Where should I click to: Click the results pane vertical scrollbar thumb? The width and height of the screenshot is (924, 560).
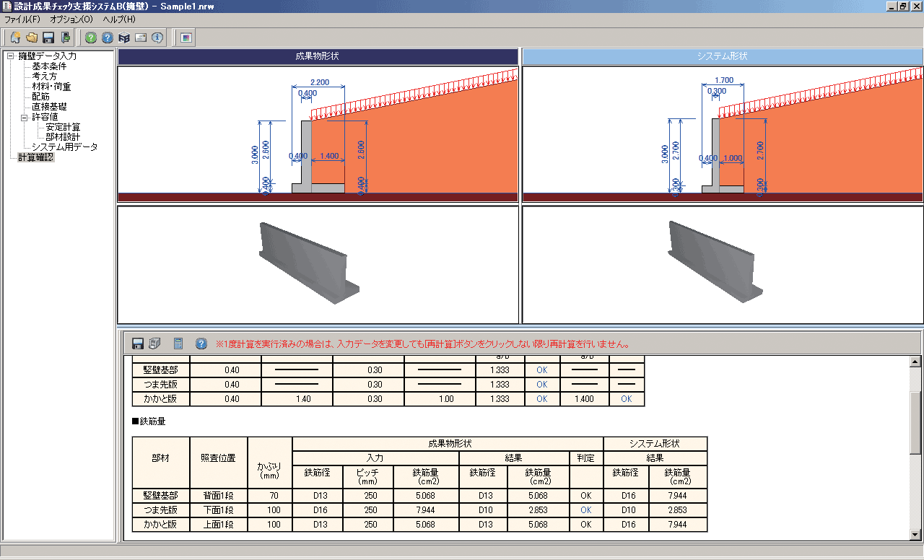[915, 424]
